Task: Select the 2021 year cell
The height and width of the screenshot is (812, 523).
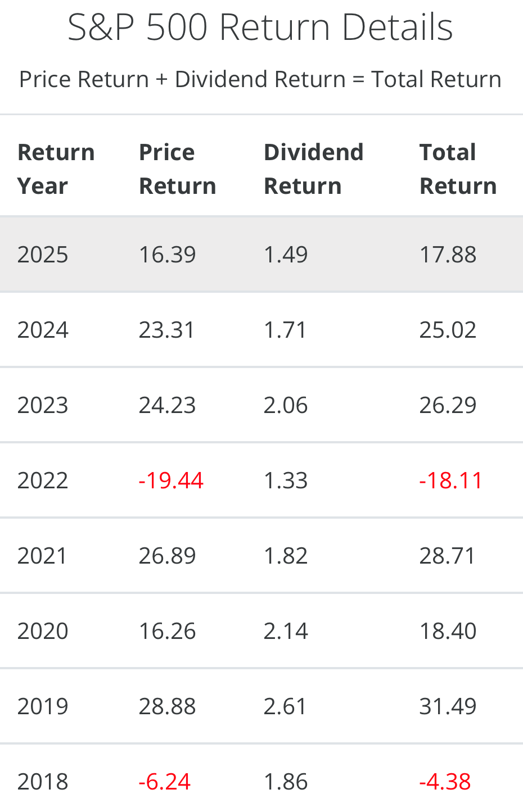Action: [43, 556]
